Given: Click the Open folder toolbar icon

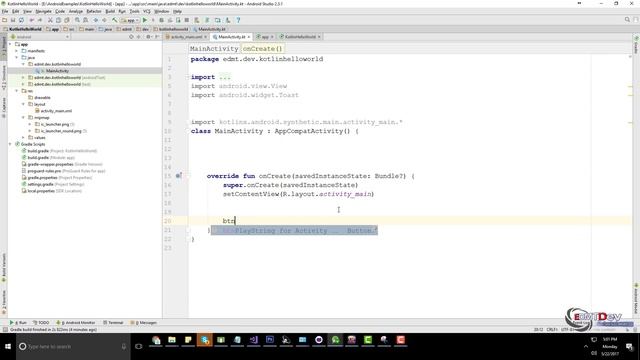Looking at the screenshot, I should click(x=4, y=20).
